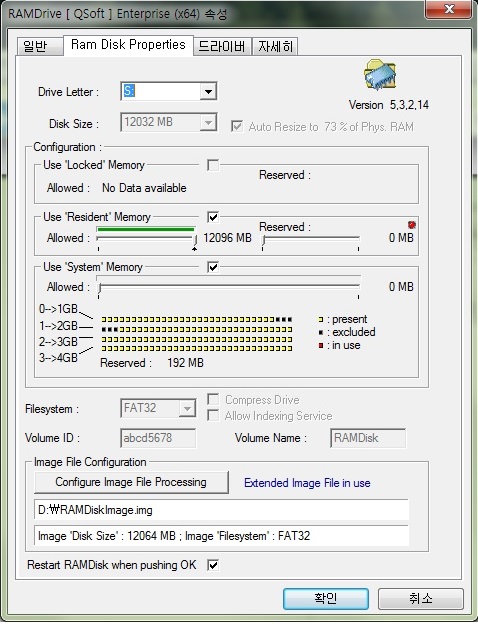The image size is (478, 624).
Task: Select the Ram Disk Properties tab
Action: coord(128,45)
